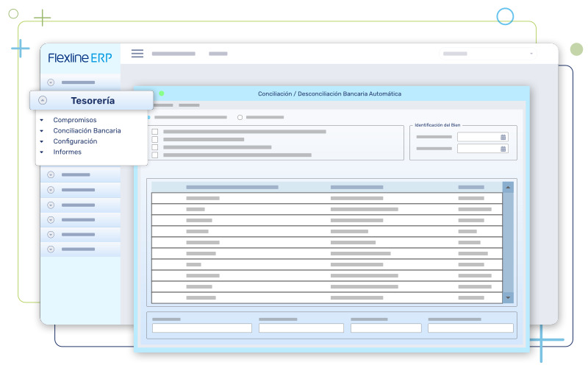
Task: Open Configuración in Tesorería menu
Action: point(75,141)
